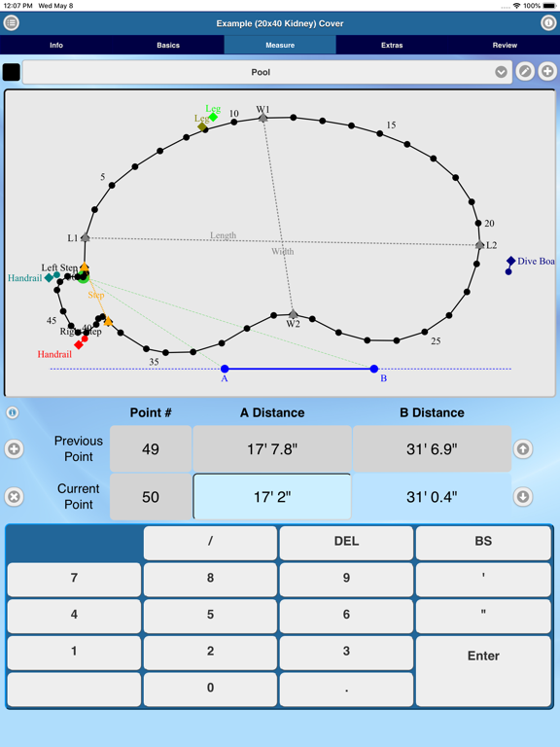
Task: Tap keypad digit 0
Action: (210, 689)
